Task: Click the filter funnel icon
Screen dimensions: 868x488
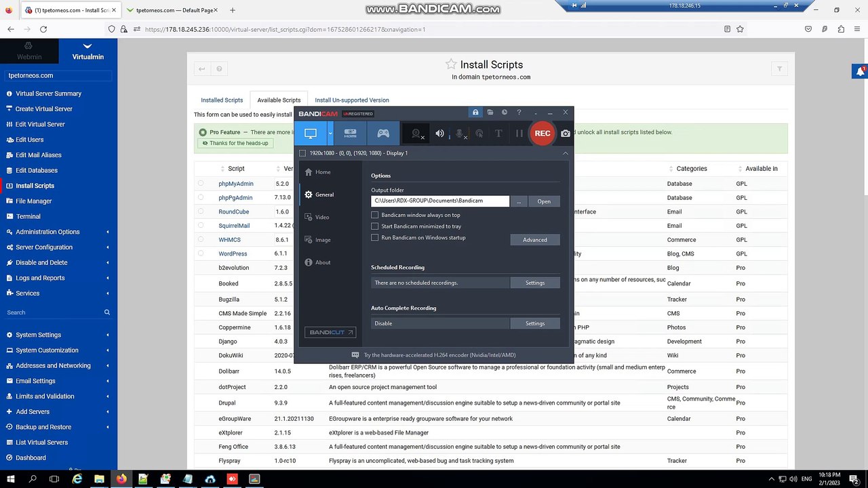Action: [x=779, y=68]
